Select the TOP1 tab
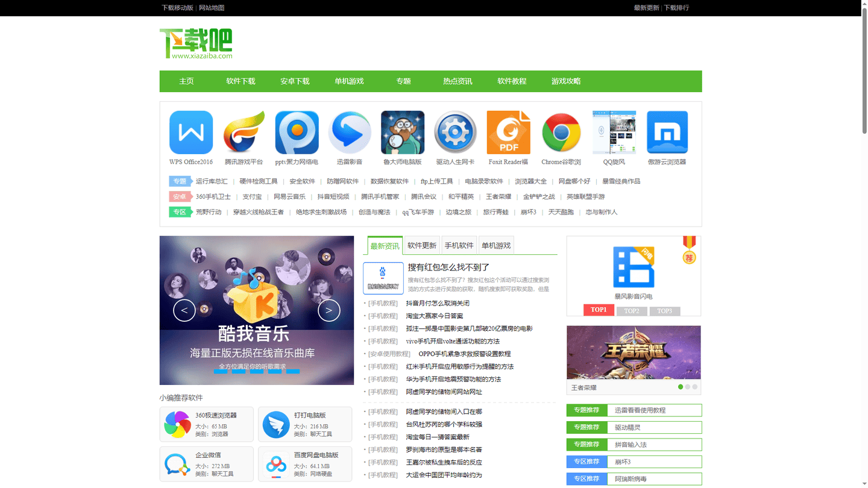Viewport: 868px width, 488px height. coord(599,310)
